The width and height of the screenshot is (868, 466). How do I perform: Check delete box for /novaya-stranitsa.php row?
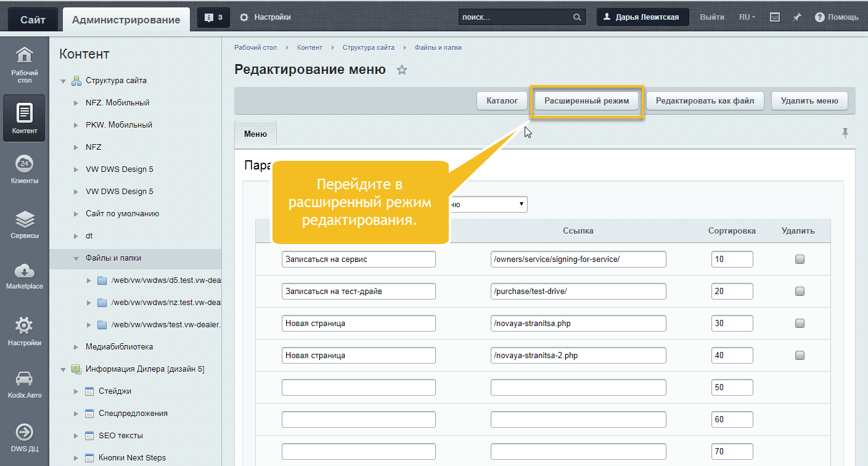(800, 324)
